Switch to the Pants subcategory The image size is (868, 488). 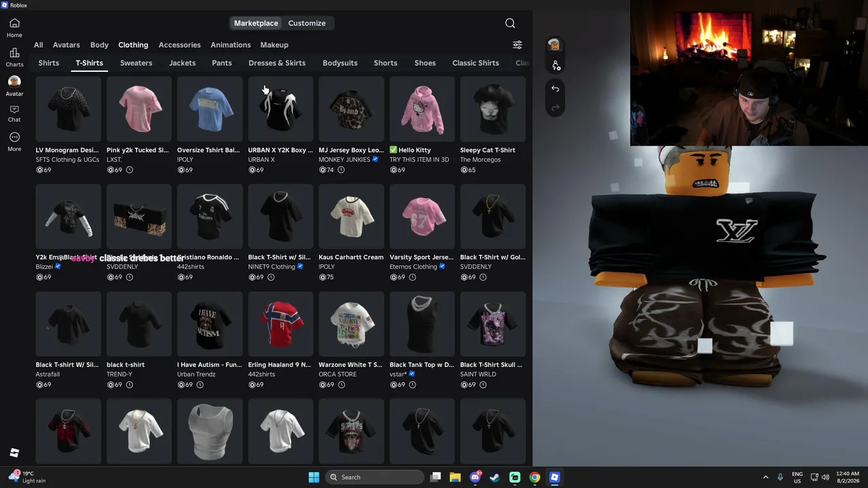222,63
